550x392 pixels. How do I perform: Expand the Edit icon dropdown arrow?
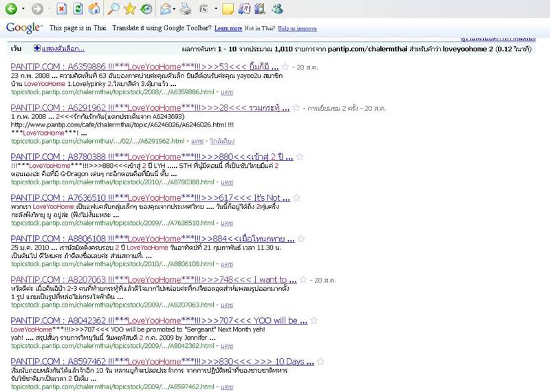click(x=216, y=9)
